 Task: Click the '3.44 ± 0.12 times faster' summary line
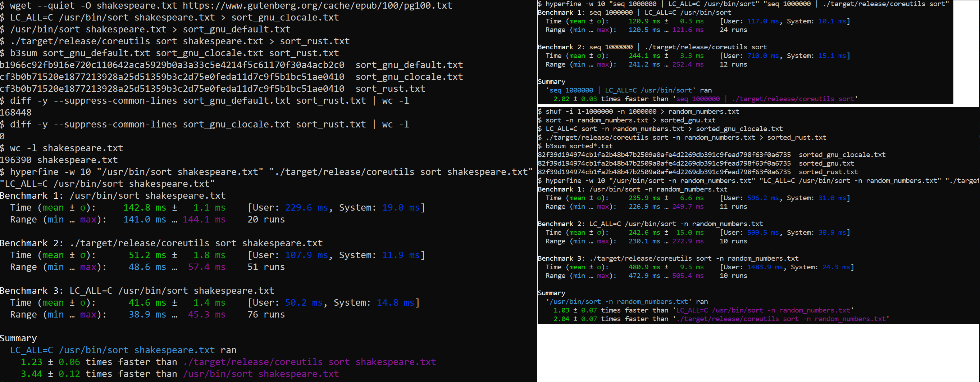(179, 374)
